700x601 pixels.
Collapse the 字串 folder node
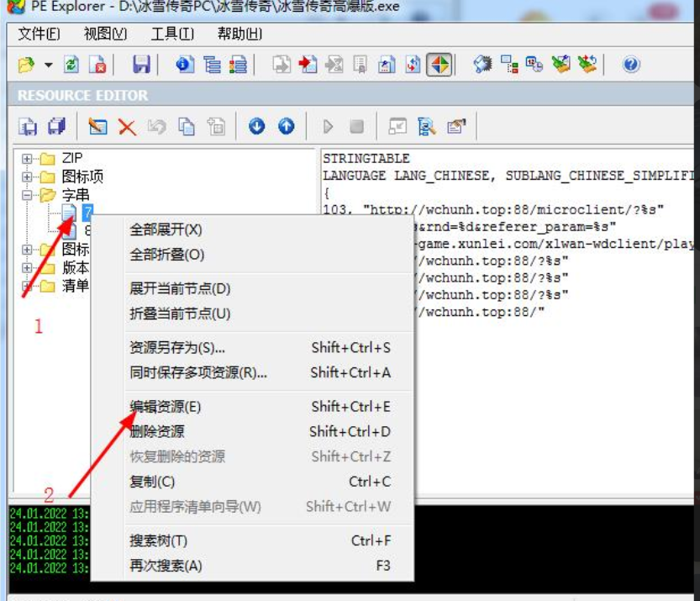(27, 195)
